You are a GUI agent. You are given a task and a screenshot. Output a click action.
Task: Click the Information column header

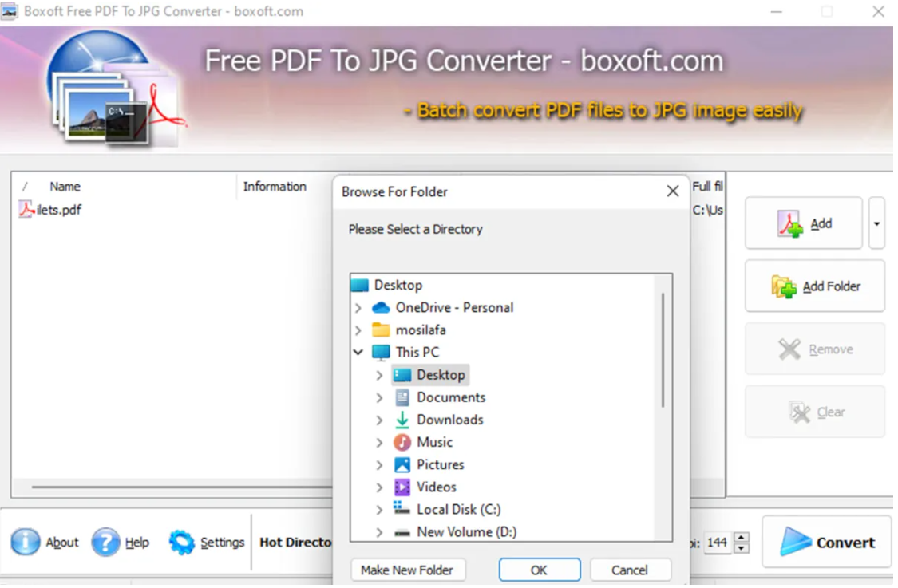[x=276, y=187]
